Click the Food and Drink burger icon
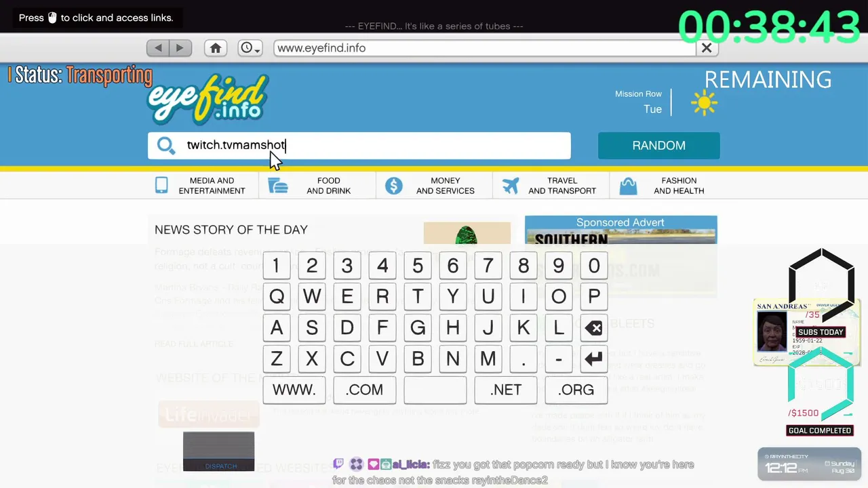 (278, 185)
